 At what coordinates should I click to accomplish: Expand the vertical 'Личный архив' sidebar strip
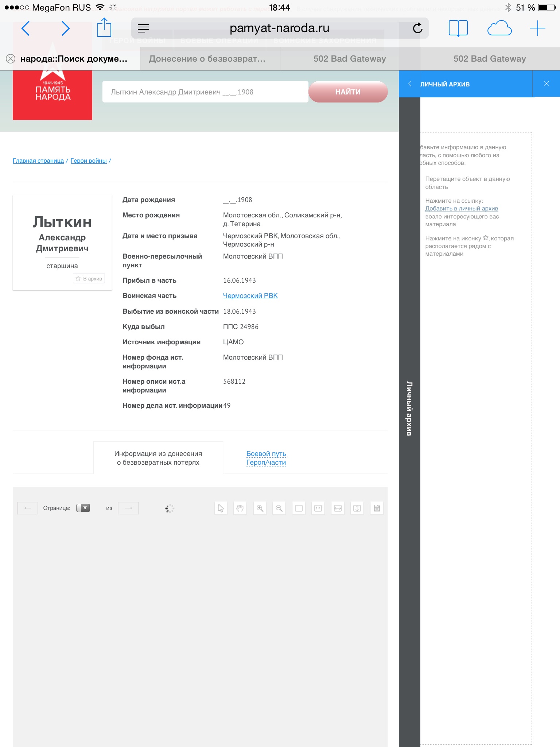[x=409, y=409]
